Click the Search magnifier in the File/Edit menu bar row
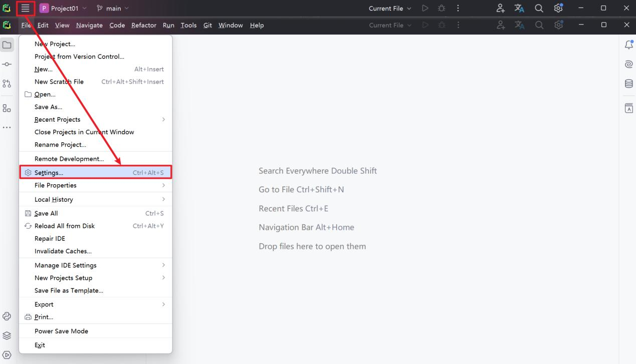 click(539, 25)
